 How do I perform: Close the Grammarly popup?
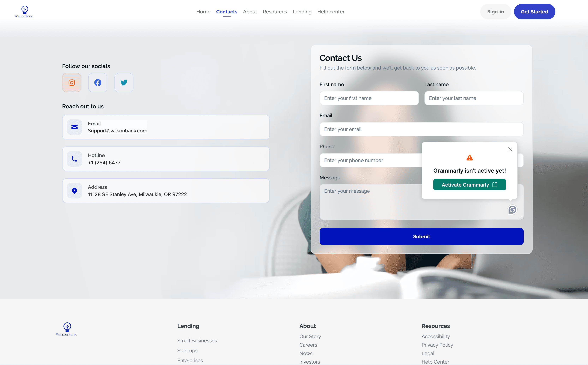click(x=510, y=149)
